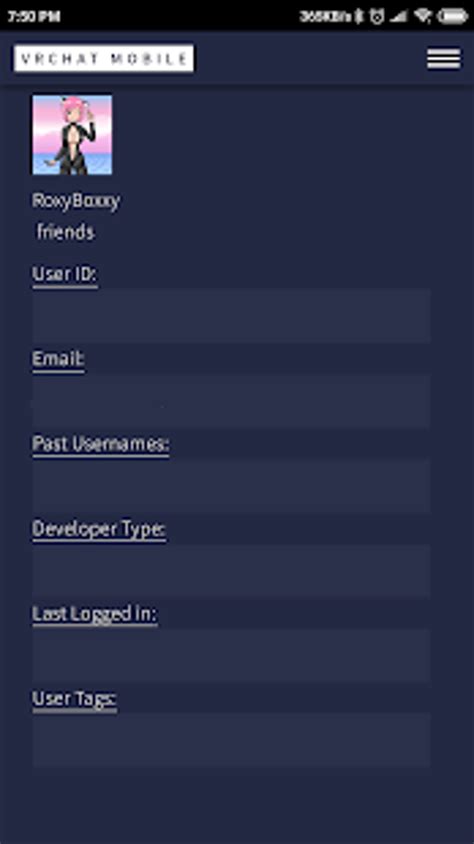
Task: Tap the battery indicator icon
Action: point(452,16)
